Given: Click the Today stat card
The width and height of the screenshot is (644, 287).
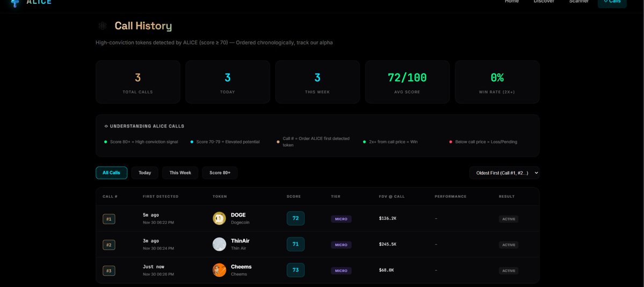Looking at the screenshot, I should pos(228,82).
